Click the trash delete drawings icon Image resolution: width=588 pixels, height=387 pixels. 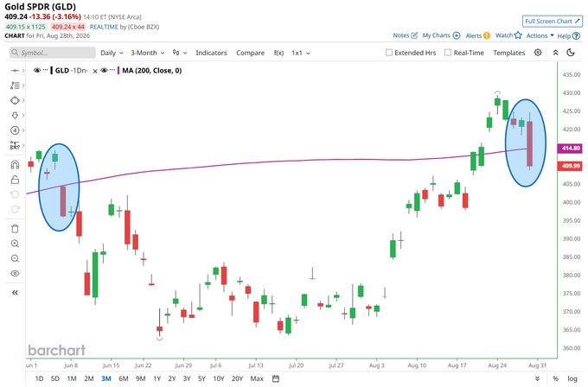click(x=15, y=229)
